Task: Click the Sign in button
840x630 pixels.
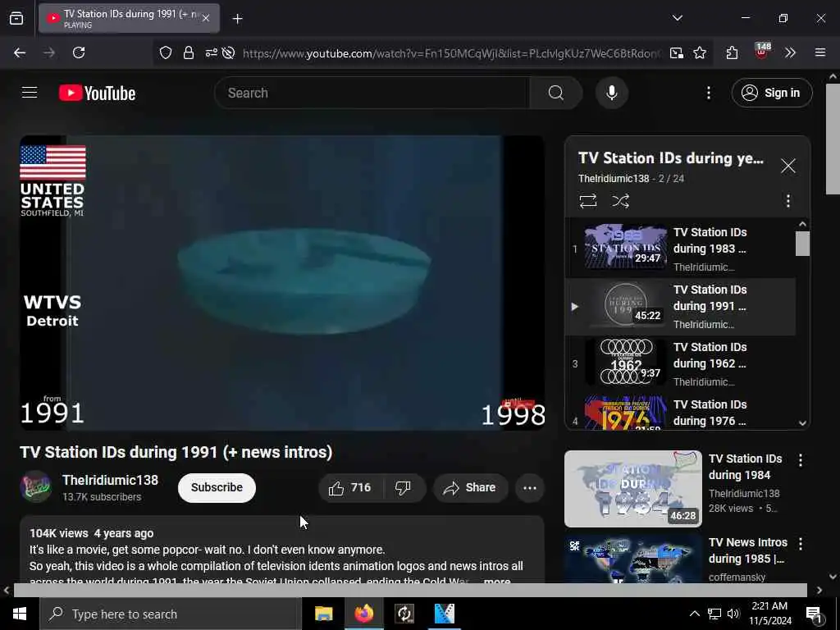Action: (771, 93)
